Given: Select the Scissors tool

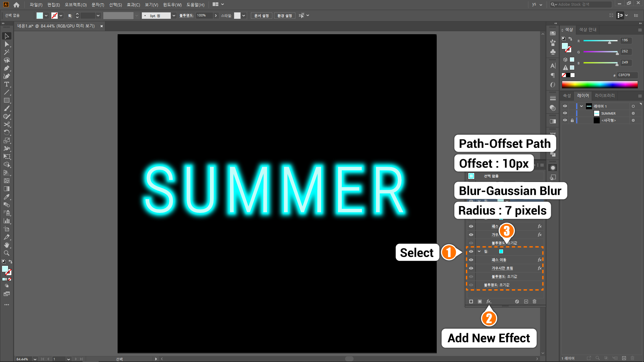Looking at the screenshot, I should click(x=6, y=125).
